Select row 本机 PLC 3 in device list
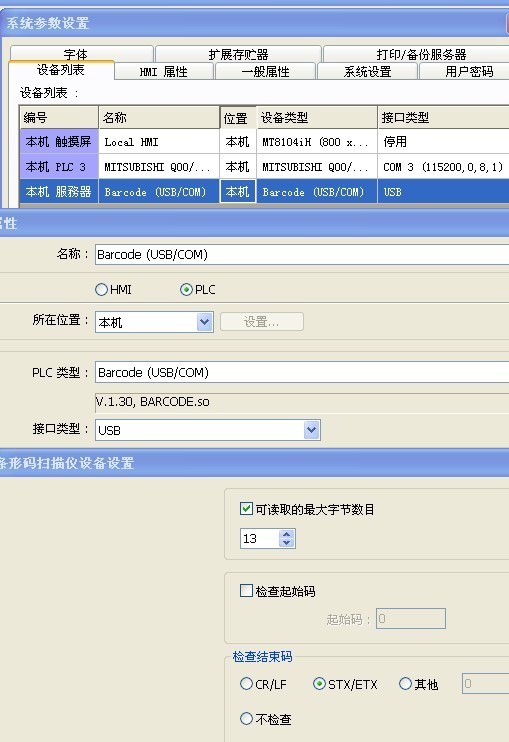The width and height of the screenshot is (509, 742). 59,167
